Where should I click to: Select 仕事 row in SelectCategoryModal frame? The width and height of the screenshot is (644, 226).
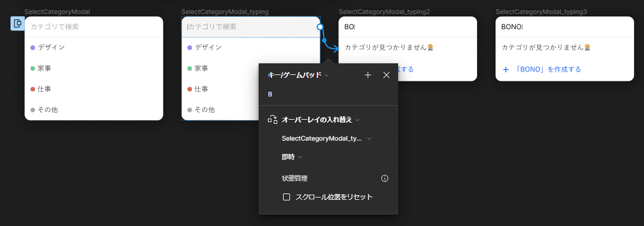[x=94, y=89]
